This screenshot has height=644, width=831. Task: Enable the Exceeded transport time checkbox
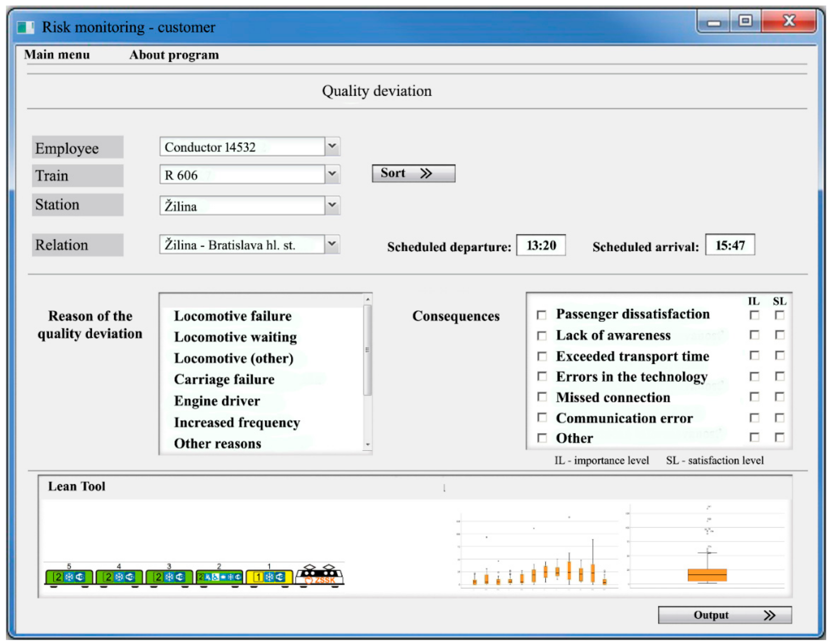pyautogui.click(x=541, y=356)
